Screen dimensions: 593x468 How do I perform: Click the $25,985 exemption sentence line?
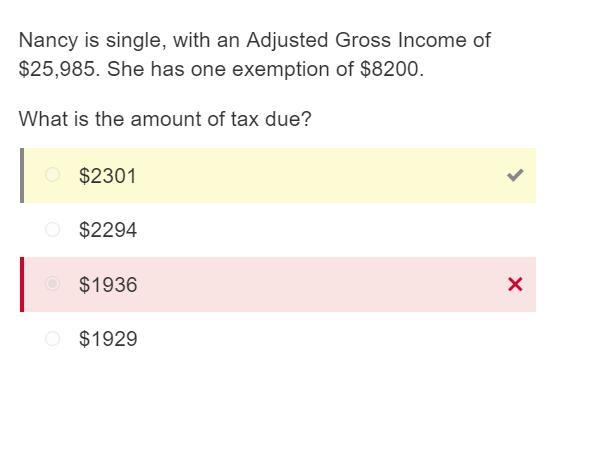click(x=221, y=69)
